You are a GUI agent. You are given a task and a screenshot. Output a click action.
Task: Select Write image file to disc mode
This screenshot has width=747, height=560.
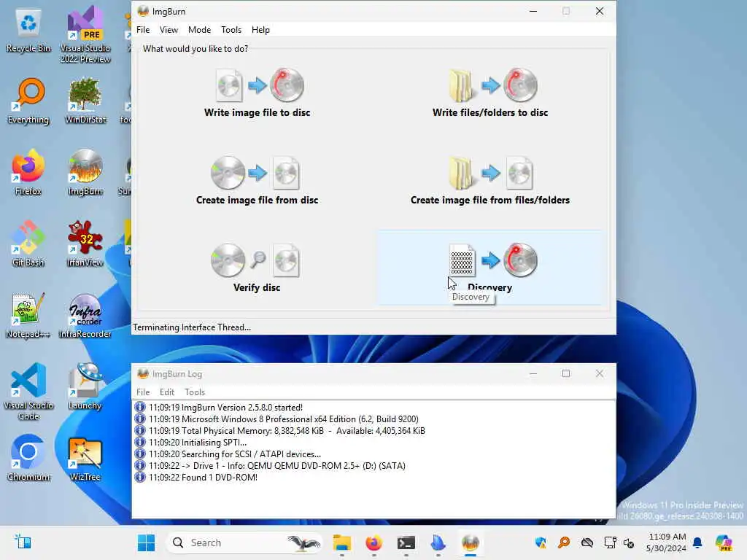click(x=258, y=93)
